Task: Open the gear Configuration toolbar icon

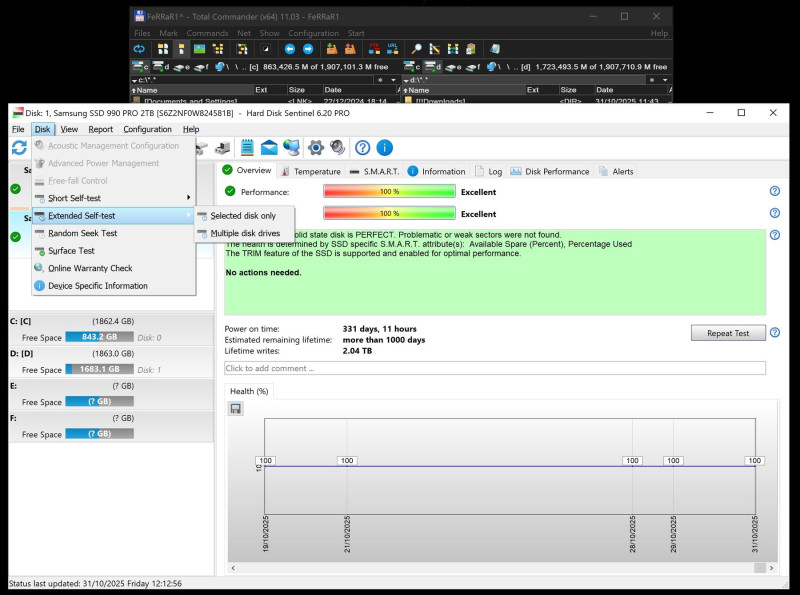Action: tap(316, 148)
